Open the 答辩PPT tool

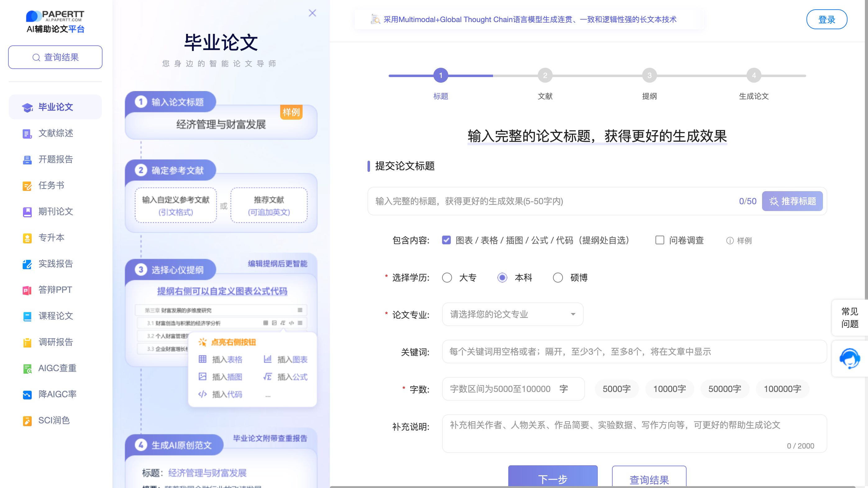pos(55,290)
